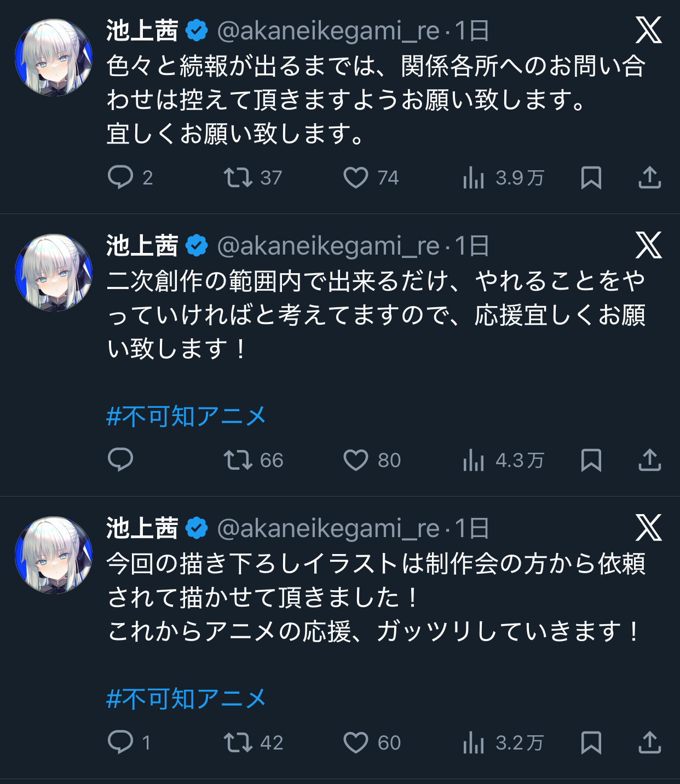Repost the tweet with 66 reposts
The image size is (680, 784).
pyautogui.click(x=238, y=460)
